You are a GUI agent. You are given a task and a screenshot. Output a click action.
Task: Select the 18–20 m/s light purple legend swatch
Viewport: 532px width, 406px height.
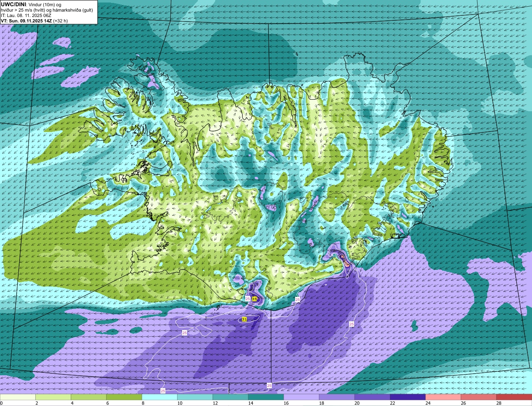coord(337,397)
